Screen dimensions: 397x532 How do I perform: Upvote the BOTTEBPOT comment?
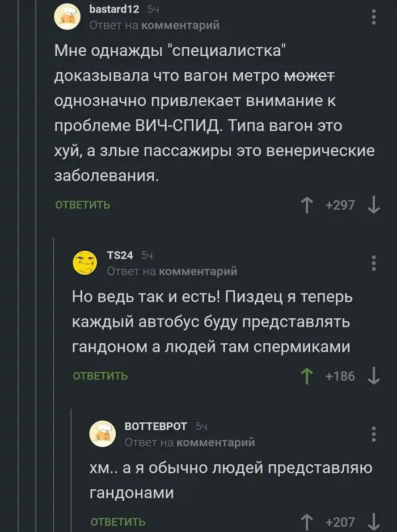tap(307, 522)
